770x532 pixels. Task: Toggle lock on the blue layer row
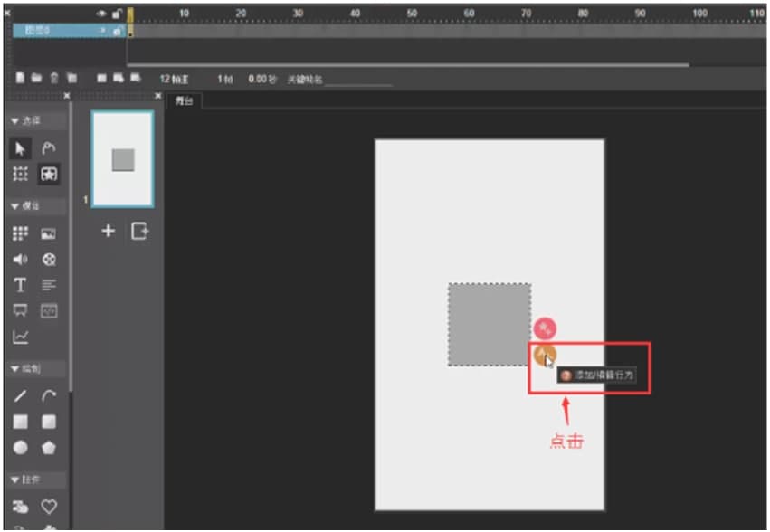[116, 31]
